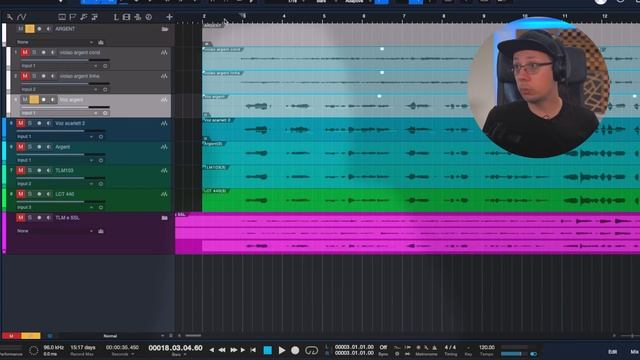Click the 120.00 tempo value
Screen dimensions: 640x360
tap(487, 347)
